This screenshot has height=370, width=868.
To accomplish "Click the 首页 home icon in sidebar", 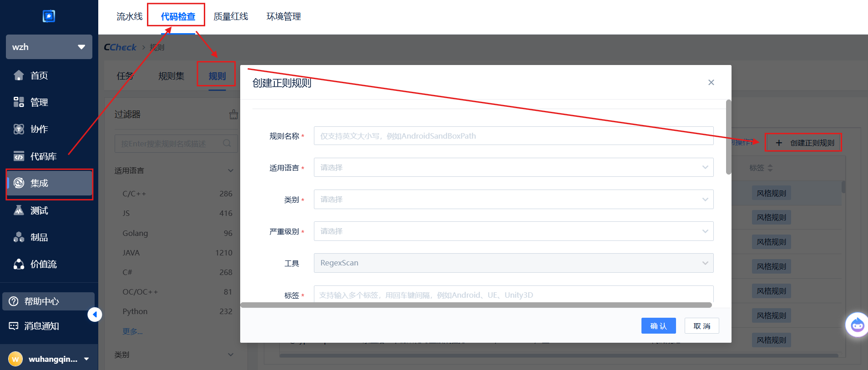I will tap(19, 75).
